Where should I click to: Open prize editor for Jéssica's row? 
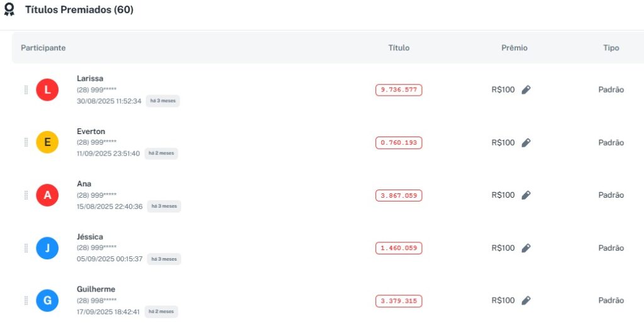pyautogui.click(x=526, y=248)
